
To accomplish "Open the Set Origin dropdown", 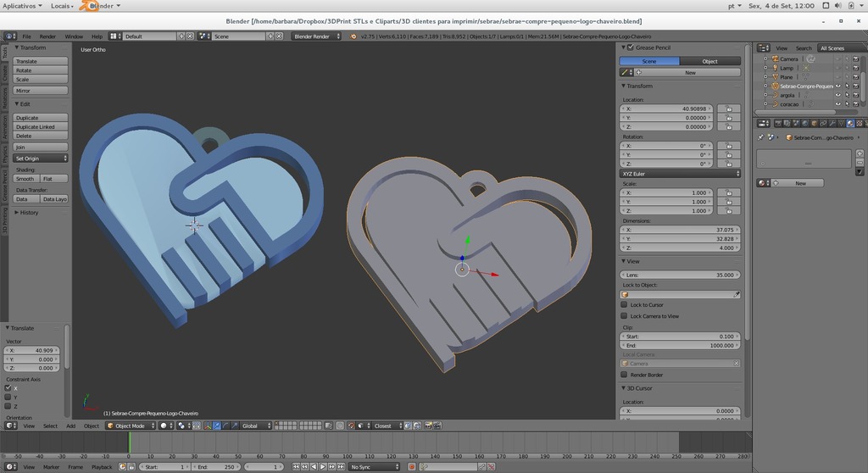I will (41, 159).
